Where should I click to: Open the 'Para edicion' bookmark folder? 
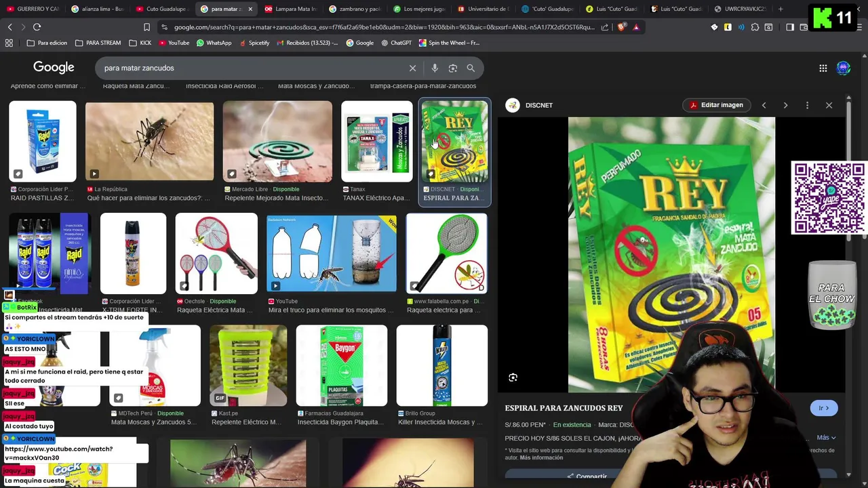click(x=47, y=43)
